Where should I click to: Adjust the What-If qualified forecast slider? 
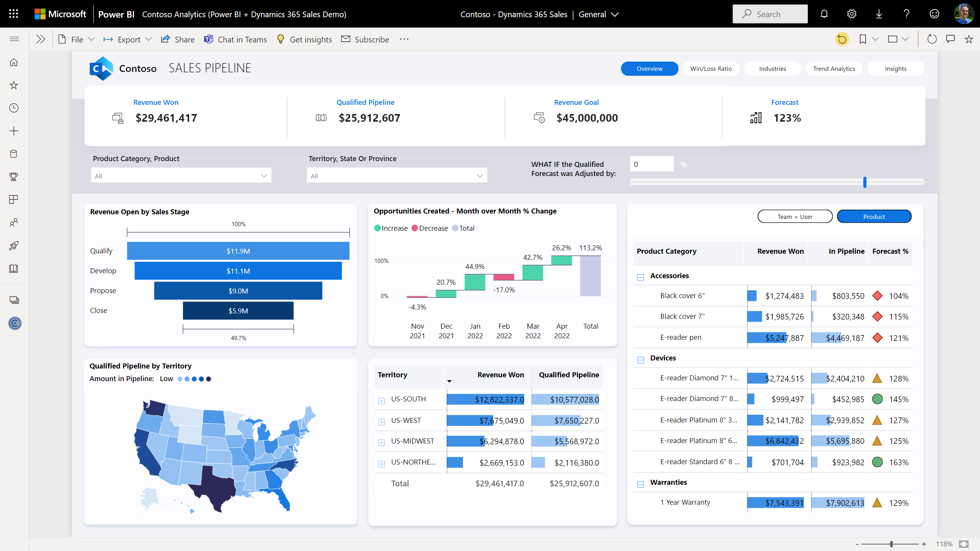coord(864,183)
